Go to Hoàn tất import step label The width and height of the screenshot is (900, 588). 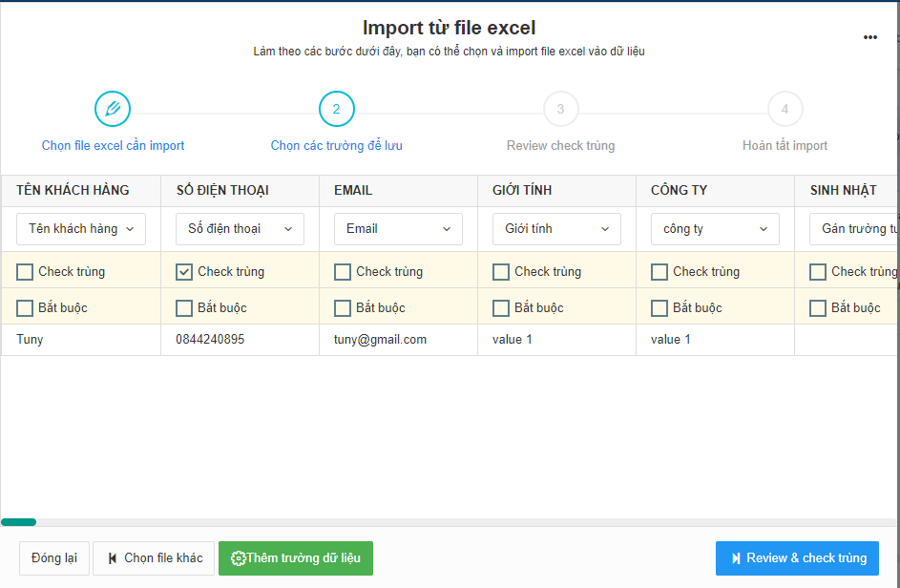(x=785, y=146)
